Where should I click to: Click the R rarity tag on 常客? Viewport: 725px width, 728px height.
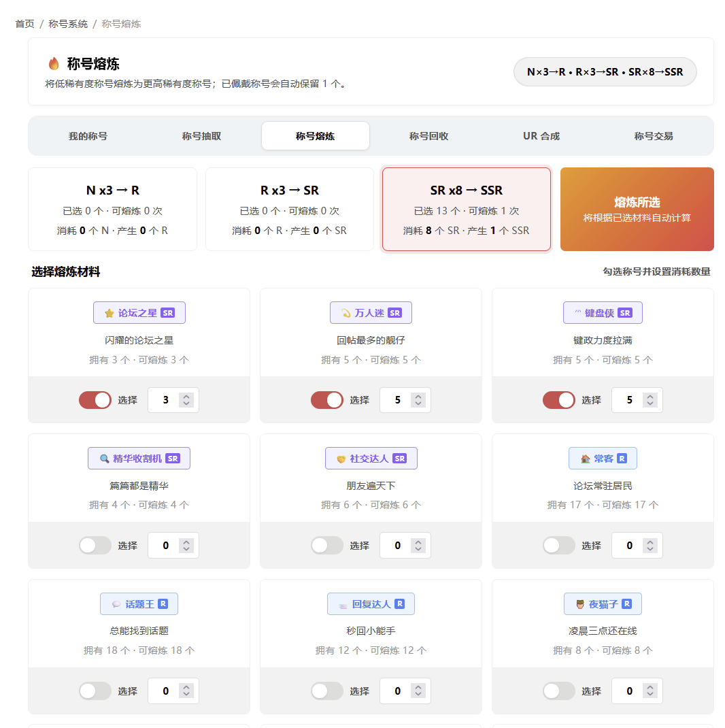tap(622, 459)
